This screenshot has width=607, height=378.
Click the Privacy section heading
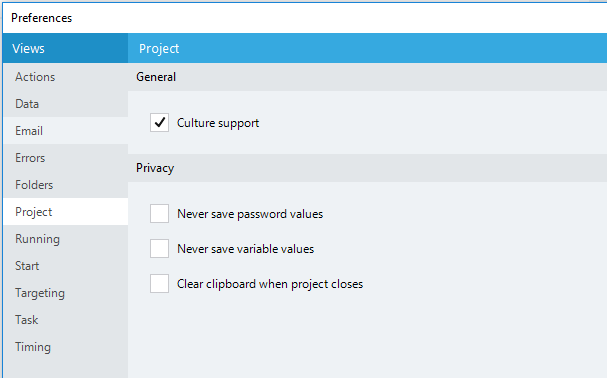pyautogui.click(x=155, y=168)
